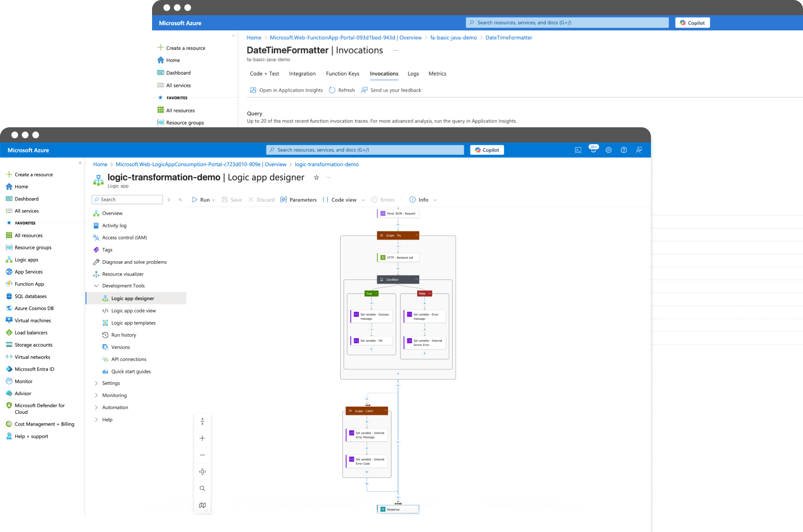This screenshot has height=532, width=803.
Task: Collapse the Scope - Try action
Action: (417, 236)
